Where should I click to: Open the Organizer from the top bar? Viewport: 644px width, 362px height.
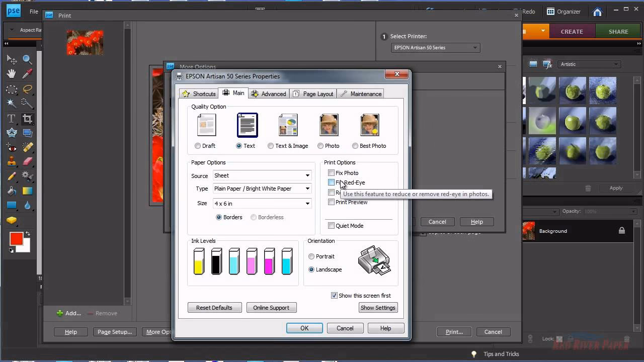[563, 11]
